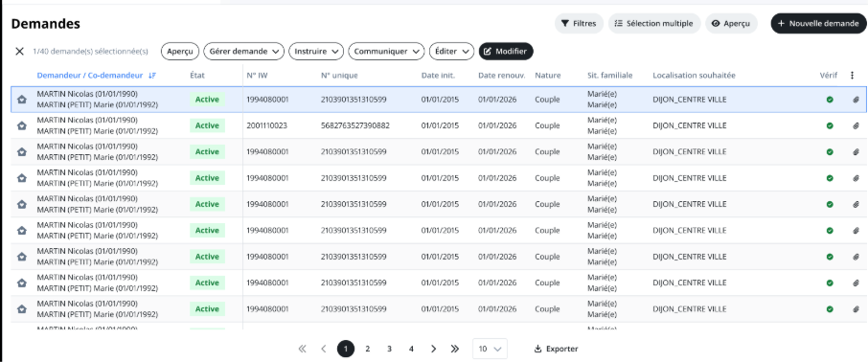Click the house icon of the second row
The width and height of the screenshot is (868, 362).
(x=22, y=125)
